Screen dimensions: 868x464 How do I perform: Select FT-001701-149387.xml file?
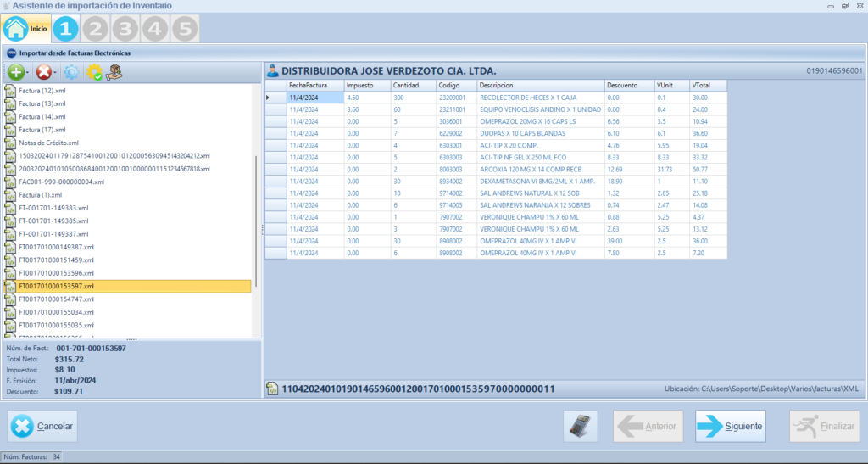click(53, 233)
